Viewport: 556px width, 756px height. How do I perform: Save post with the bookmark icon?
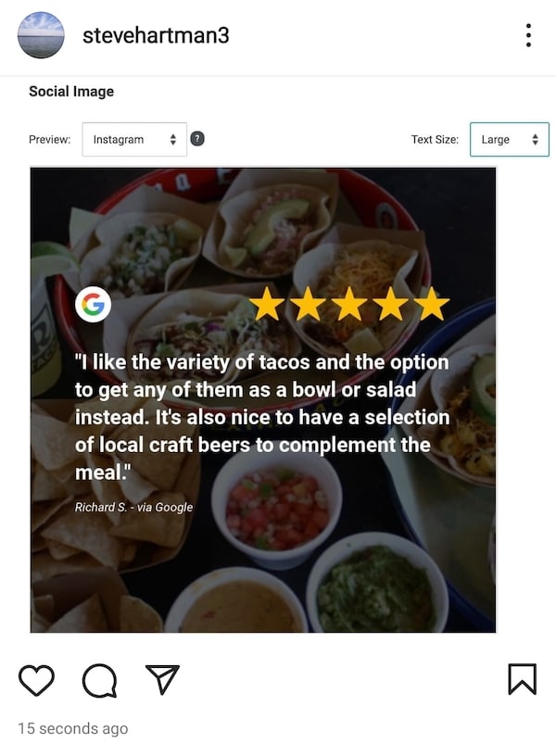523,679
